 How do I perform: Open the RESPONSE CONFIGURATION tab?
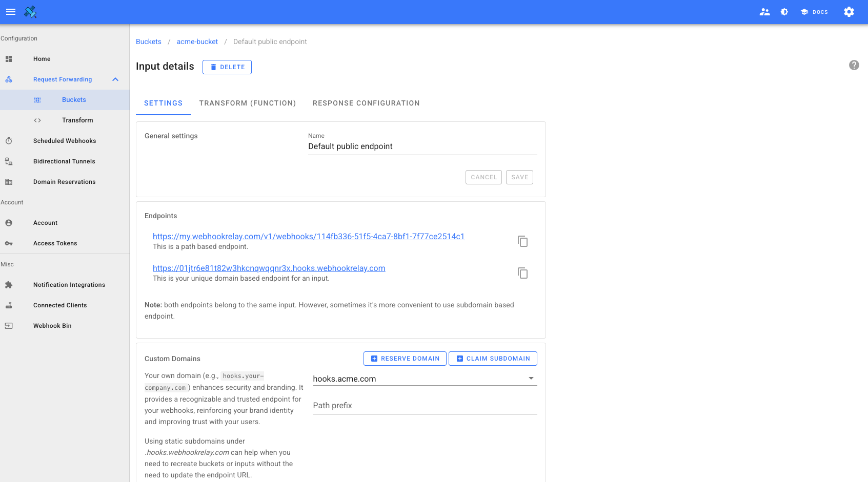point(366,103)
